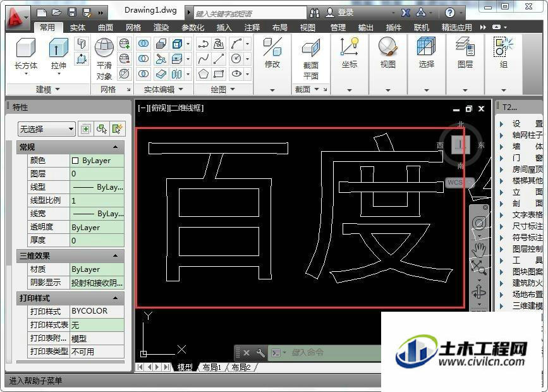
Task: Expand the 绘图 panel dropdown
Action: pyautogui.click(x=222, y=90)
